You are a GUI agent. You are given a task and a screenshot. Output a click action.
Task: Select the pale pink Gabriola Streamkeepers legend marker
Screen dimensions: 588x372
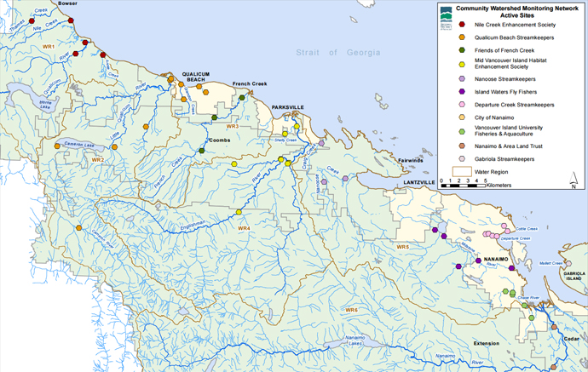pyautogui.click(x=462, y=159)
